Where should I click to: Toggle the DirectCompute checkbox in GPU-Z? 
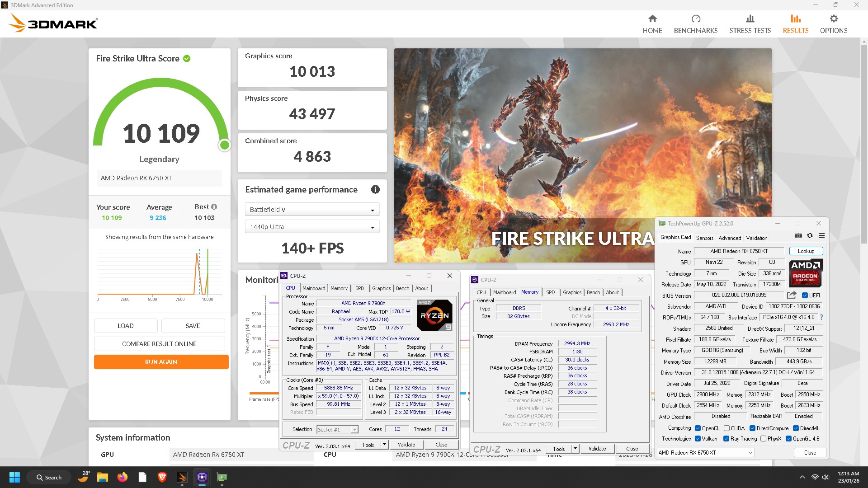(x=752, y=428)
